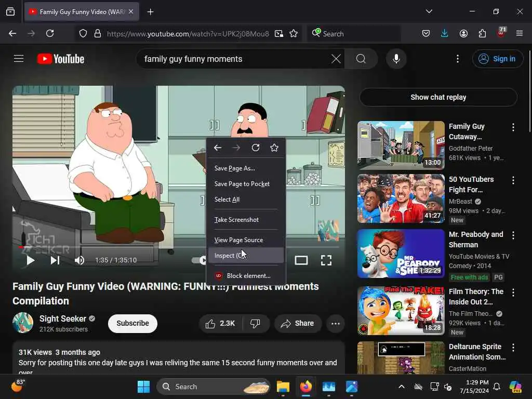This screenshot has height=399, width=532.
Task: Choose Save Page As... in context menu
Action: 246,168
